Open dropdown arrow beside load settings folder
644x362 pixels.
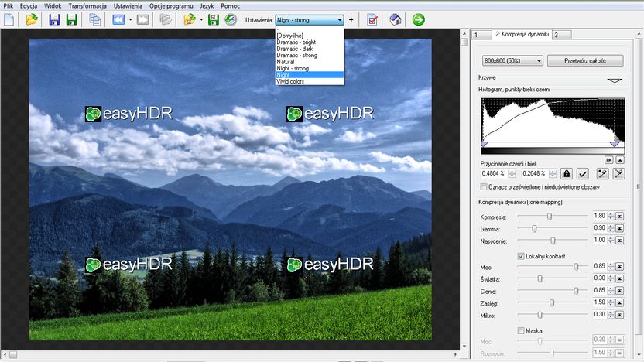[x=201, y=19]
